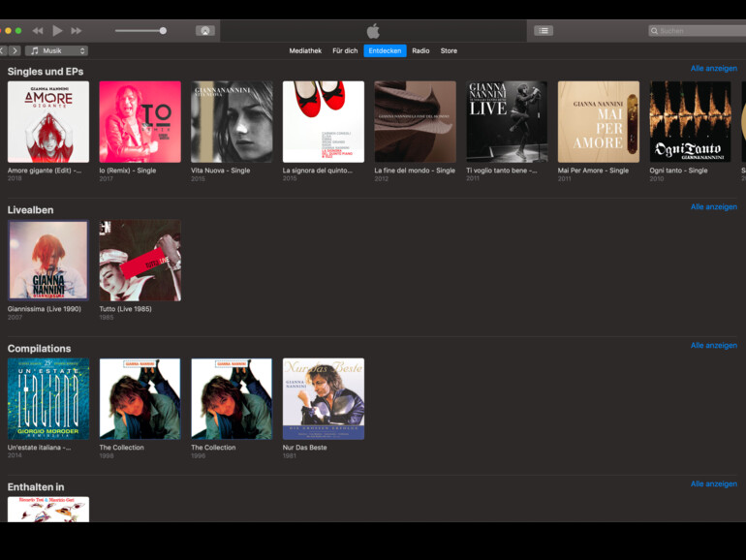
Task: Click the Giannissima (Live 1990) title
Action: (45, 309)
